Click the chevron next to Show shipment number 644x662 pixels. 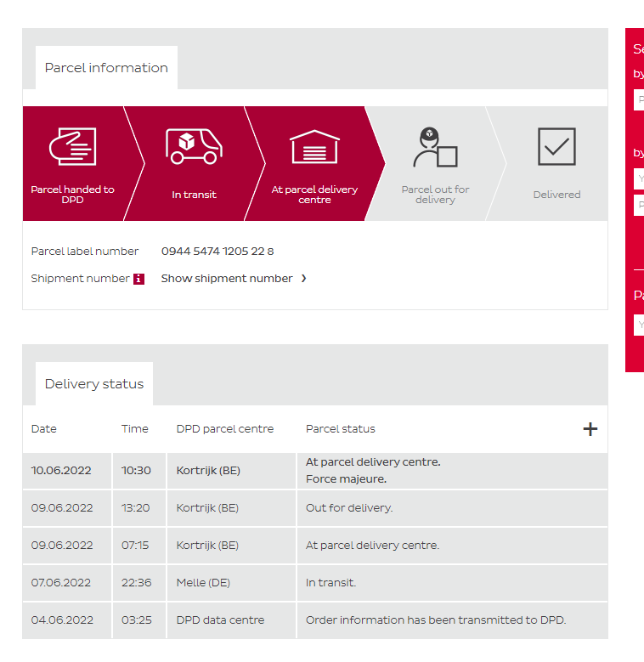(304, 279)
